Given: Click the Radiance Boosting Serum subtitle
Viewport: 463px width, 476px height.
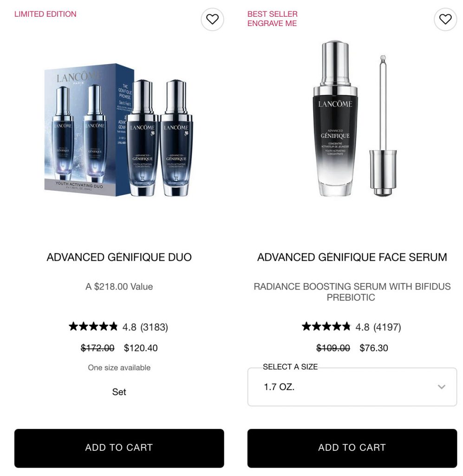Looking at the screenshot, I should [x=352, y=292].
